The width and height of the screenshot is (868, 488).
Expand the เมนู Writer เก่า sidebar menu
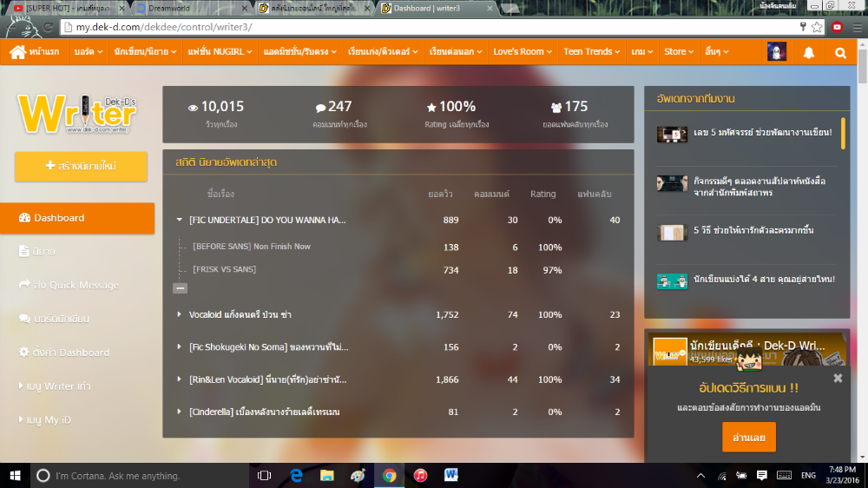pos(55,386)
